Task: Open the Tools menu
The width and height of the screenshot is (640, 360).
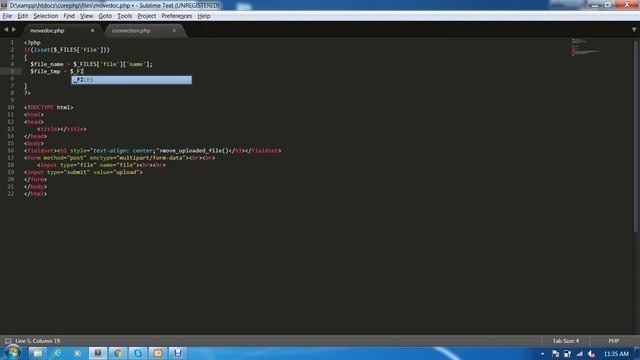Action: [x=124, y=16]
